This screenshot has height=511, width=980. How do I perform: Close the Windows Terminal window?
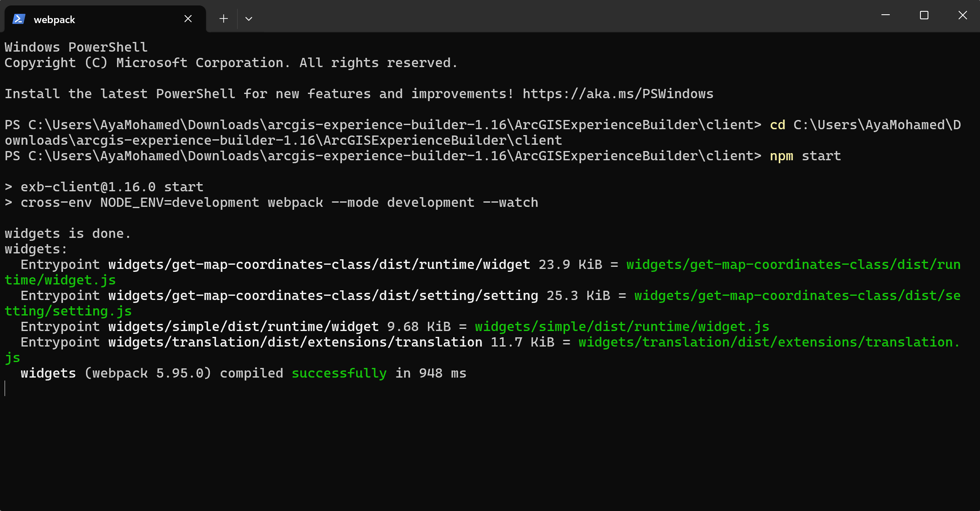(963, 16)
